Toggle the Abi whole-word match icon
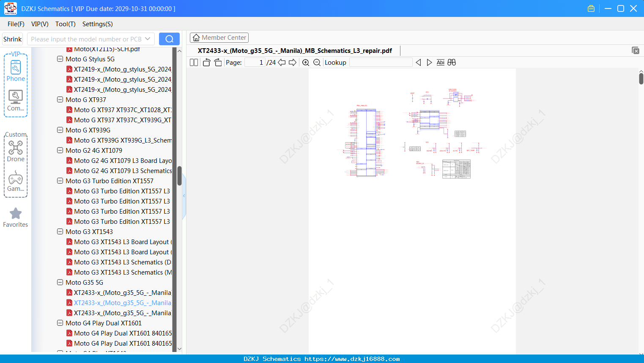 click(x=440, y=63)
